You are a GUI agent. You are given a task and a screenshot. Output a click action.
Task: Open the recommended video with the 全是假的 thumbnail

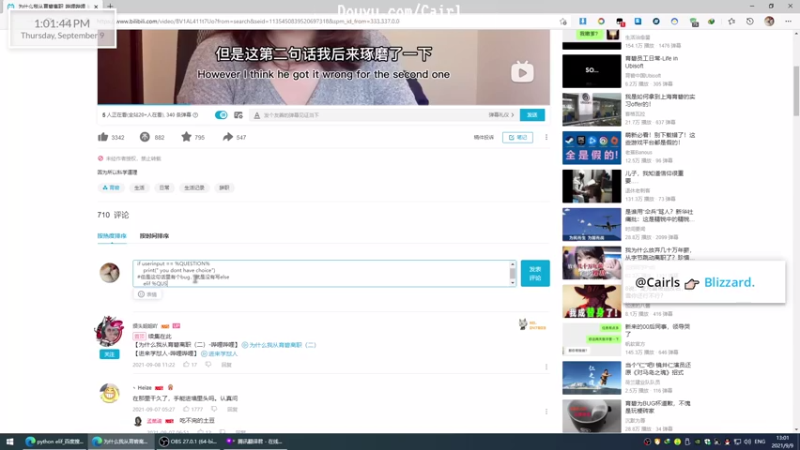click(x=591, y=148)
